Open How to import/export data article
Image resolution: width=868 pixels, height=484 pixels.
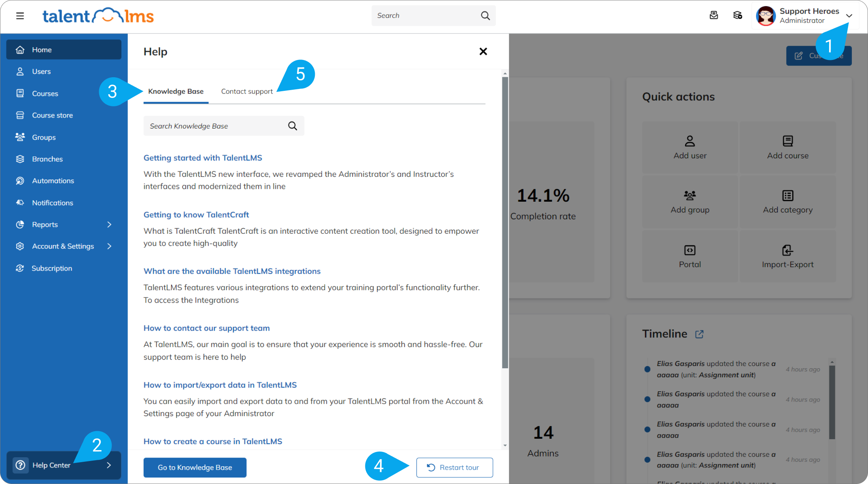(x=220, y=385)
